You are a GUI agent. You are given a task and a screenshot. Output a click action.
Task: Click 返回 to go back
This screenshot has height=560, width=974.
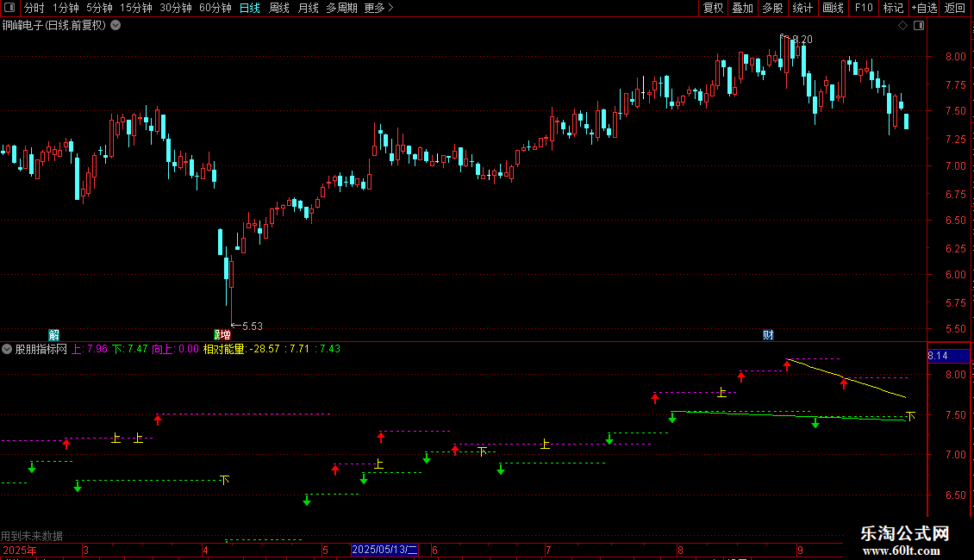(x=955, y=8)
